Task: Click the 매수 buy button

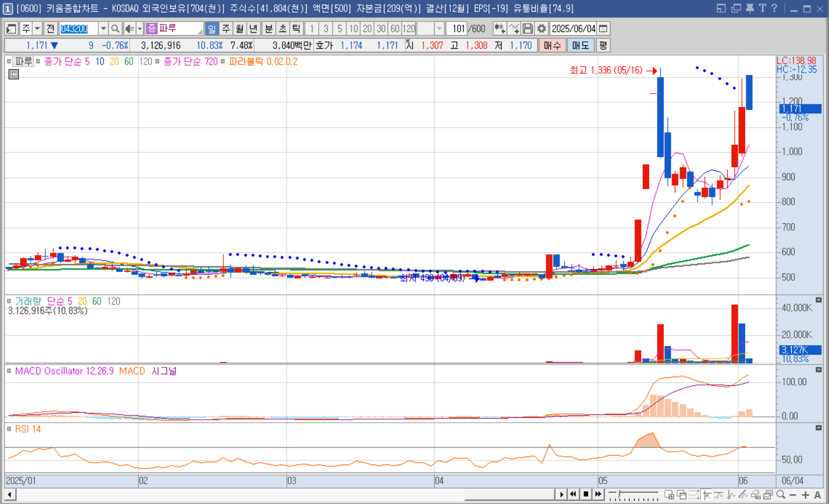Action: [x=552, y=45]
